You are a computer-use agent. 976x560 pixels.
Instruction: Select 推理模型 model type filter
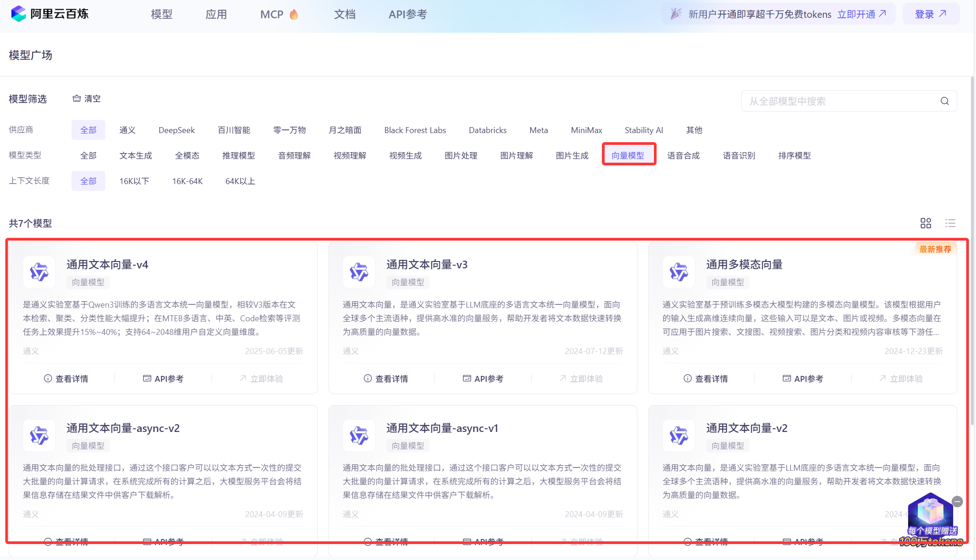(x=239, y=155)
